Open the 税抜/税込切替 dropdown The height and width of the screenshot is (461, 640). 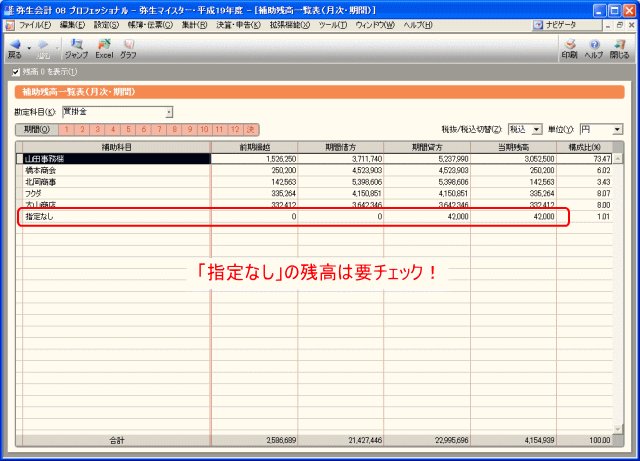[x=536, y=130]
